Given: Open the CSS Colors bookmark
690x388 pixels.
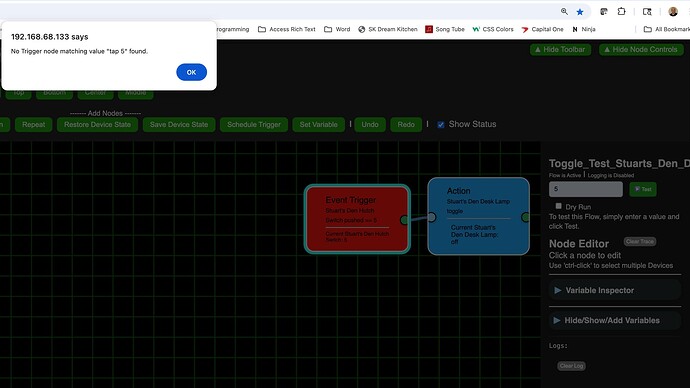Looking at the screenshot, I should click(493, 29).
